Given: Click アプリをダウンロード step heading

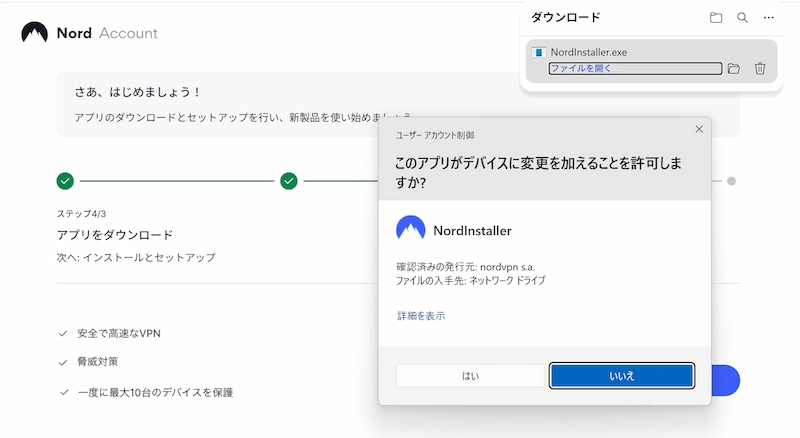Looking at the screenshot, I should pyautogui.click(x=115, y=235).
